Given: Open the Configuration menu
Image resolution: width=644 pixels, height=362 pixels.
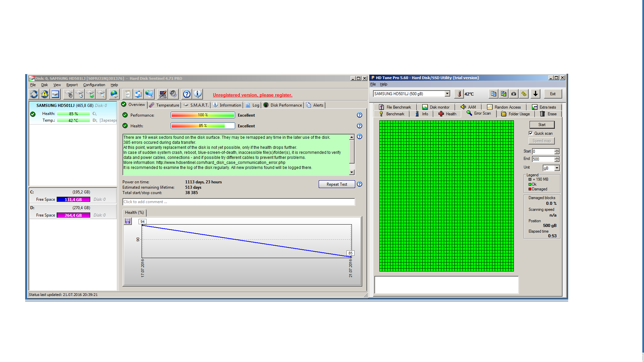Looking at the screenshot, I should [94, 85].
